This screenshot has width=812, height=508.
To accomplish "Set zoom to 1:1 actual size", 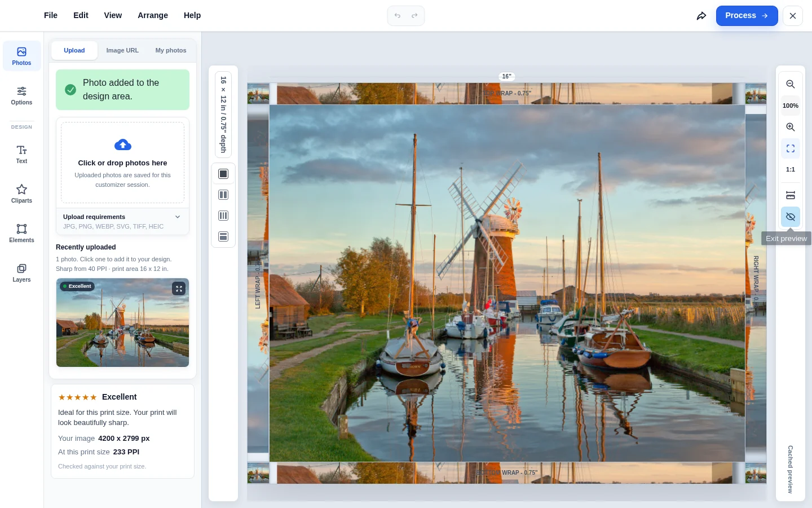I will tap(791, 169).
